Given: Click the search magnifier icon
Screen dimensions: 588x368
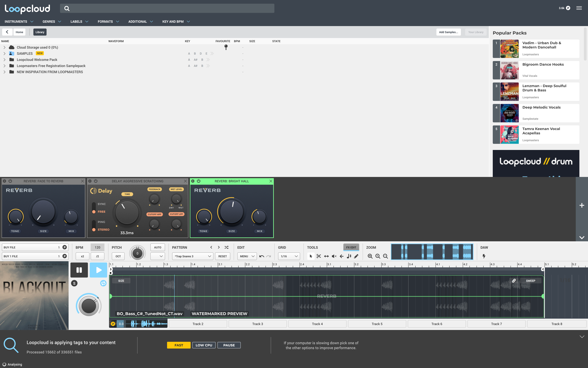Looking at the screenshot, I should coord(67,9).
